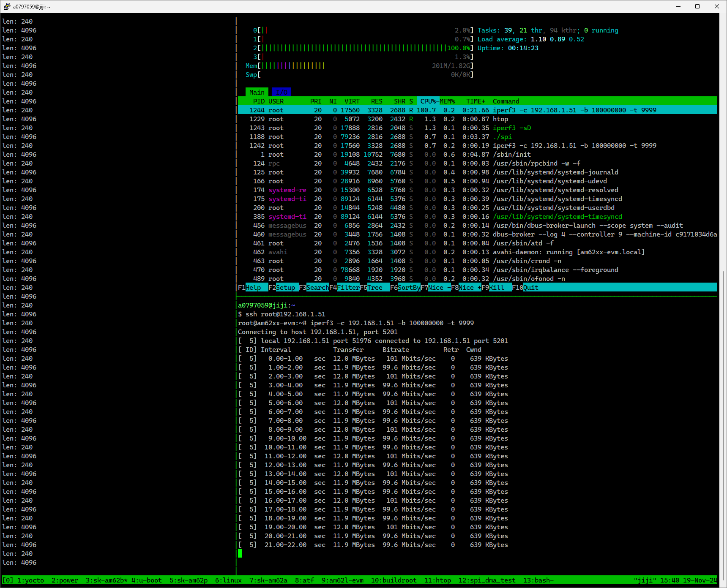Select the systemd-userdbd process row
Screen dimensions: 727x588
coord(478,208)
